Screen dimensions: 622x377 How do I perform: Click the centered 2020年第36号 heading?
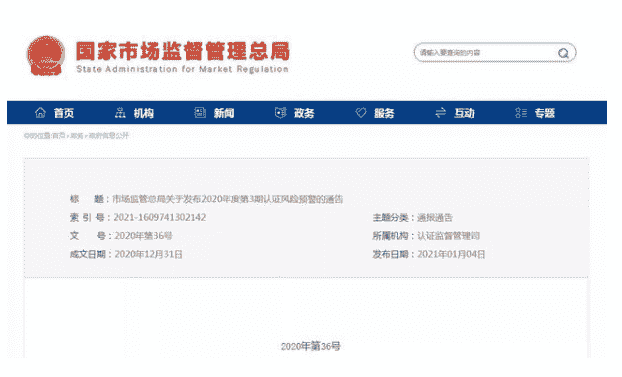click(x=311, y=346)
